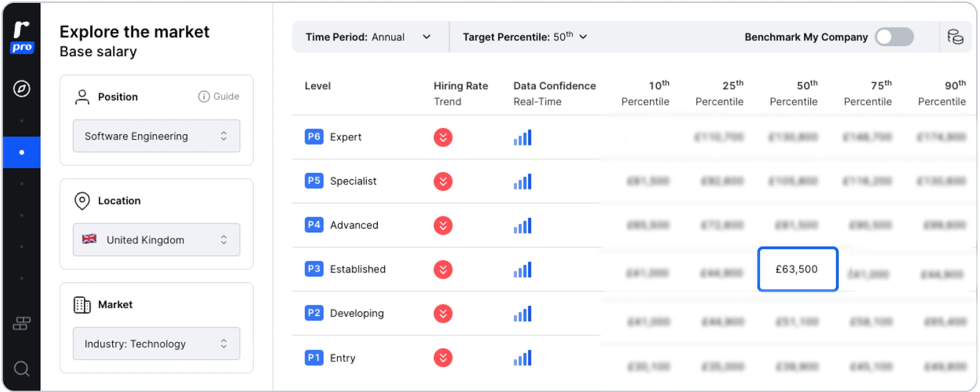Expand the Time Period Annual dropdown
This screenshot has width=980, height=392.
pyautogui.click(x=368, y=37)
